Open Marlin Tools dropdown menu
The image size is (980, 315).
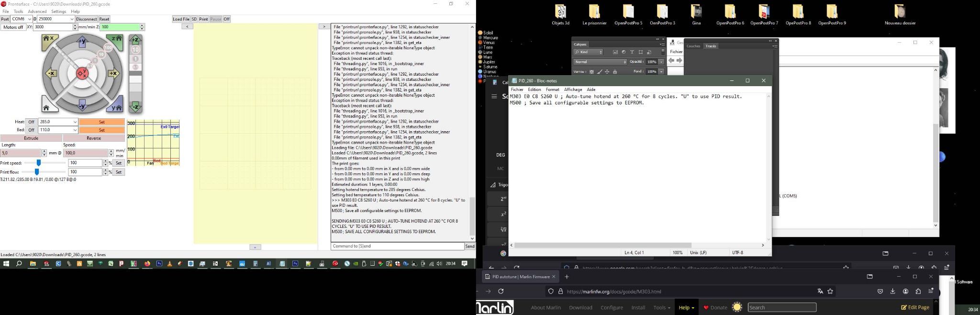click(x=662, y=307)
